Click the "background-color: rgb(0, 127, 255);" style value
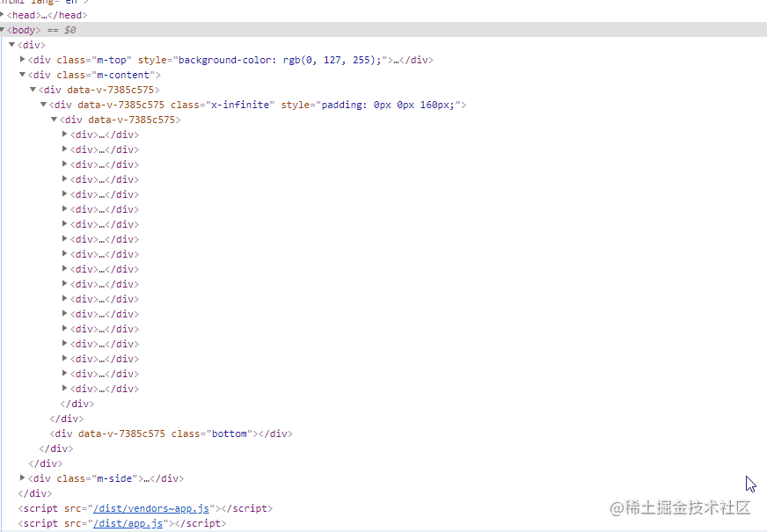 click(280, 60)
